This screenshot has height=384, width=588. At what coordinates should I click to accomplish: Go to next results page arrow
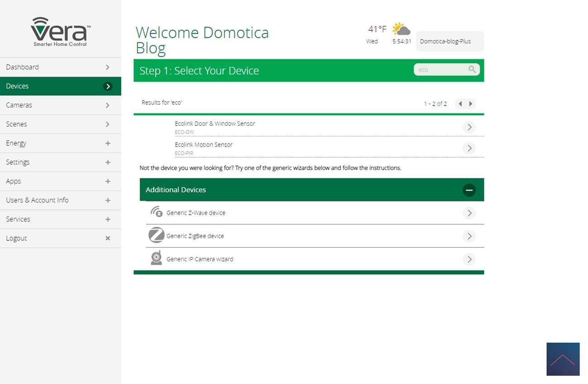click(471, 104)
